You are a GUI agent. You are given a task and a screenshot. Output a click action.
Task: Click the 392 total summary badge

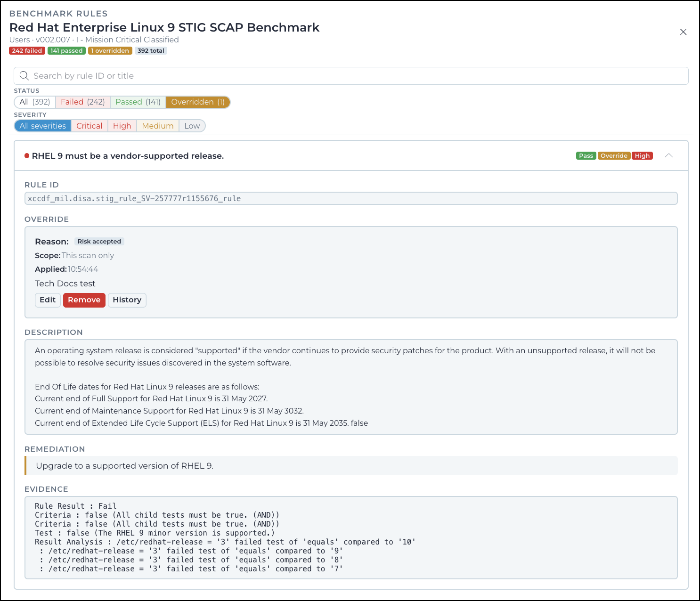coord(151,51)
